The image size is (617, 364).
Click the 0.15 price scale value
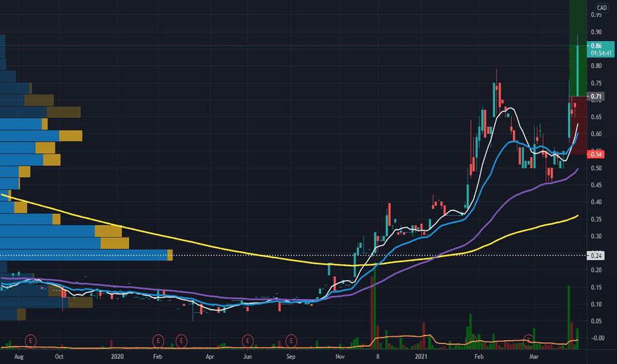pos(596,287)
